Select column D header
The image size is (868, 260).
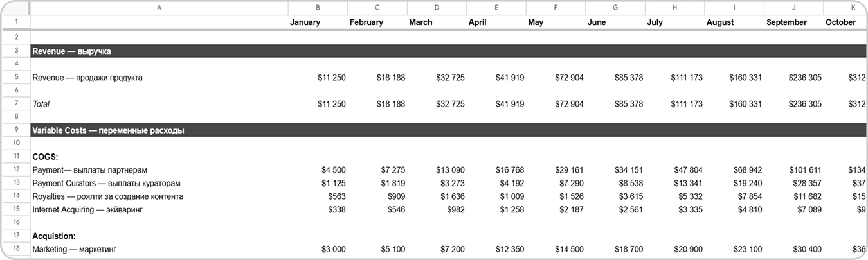pos(437,7)
